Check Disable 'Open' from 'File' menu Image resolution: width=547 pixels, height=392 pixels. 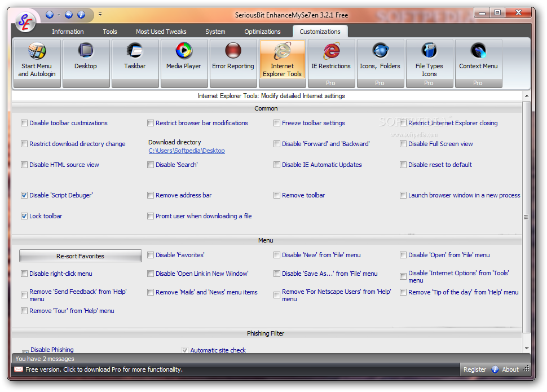[x=403, y=255]
